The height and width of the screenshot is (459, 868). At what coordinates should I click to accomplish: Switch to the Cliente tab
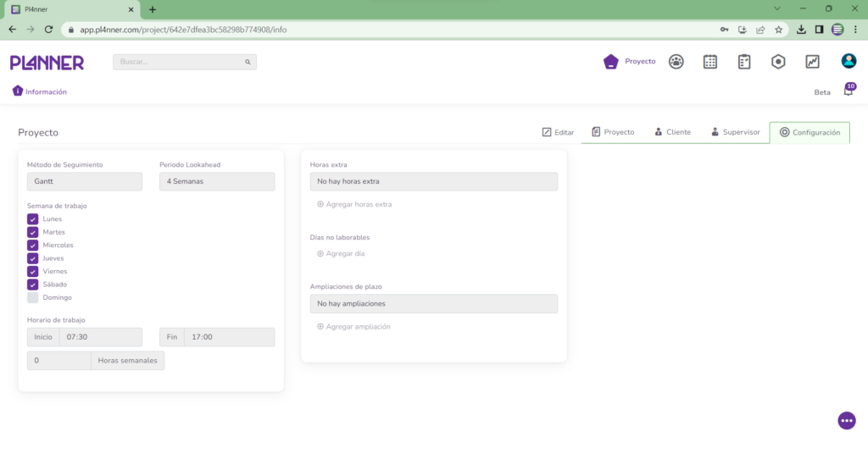[x=672, y=132]
